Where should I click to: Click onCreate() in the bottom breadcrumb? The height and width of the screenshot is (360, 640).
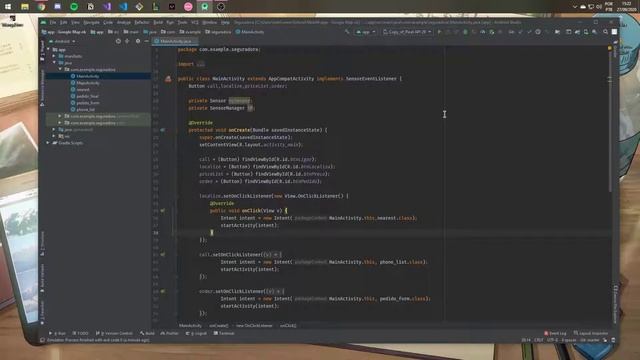[x=219, y=326]
